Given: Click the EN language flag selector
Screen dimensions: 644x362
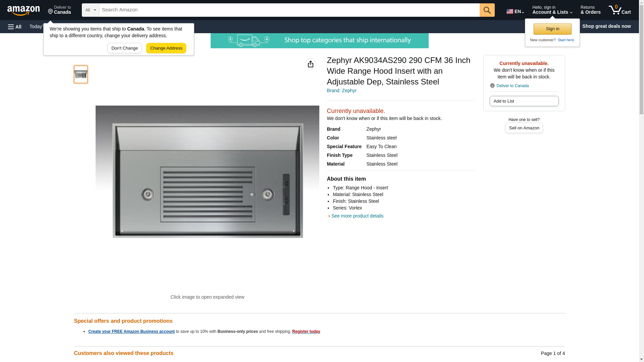Looking at the screenshot, I should point(515,11).
